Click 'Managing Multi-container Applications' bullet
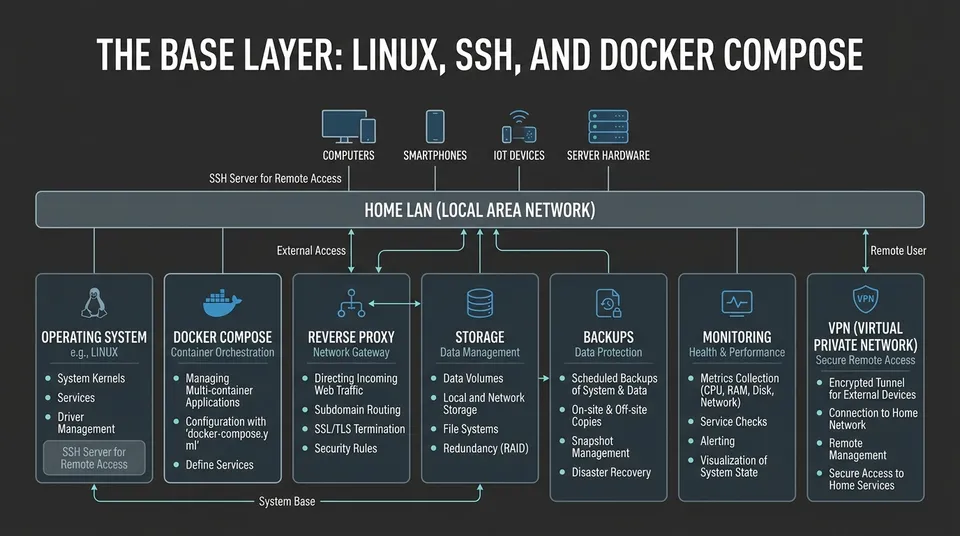The width and height of the screenshot is (960, 536). 219,390
